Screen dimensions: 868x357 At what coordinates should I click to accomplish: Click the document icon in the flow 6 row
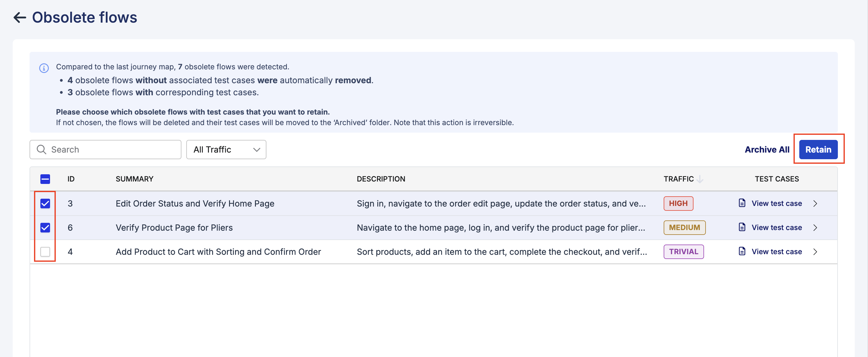pyautogui.click(x=742, y=227)
